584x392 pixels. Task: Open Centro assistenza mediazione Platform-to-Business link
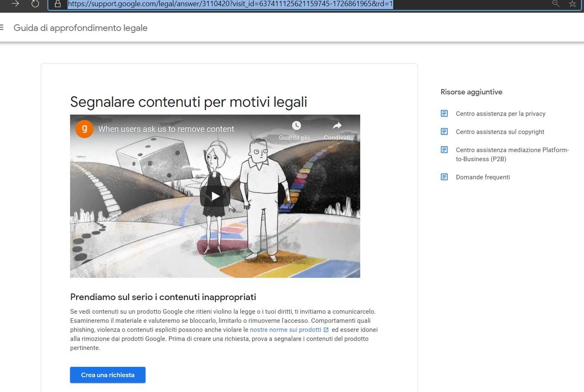click(512, 154)
